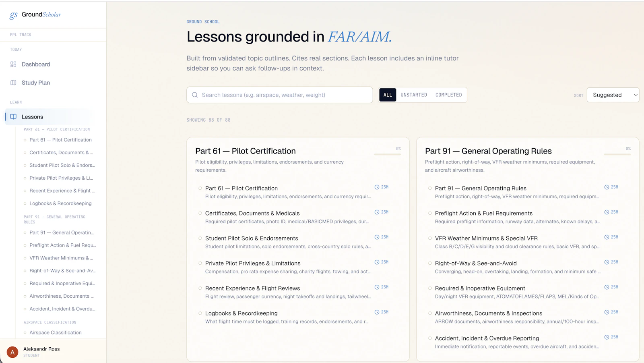Image resolution: width=644 pixels, height=363 pixels.
Task: Click Part 91 card progress bar showing 0%
Action: pyautogui.click(x=617, y=154)
